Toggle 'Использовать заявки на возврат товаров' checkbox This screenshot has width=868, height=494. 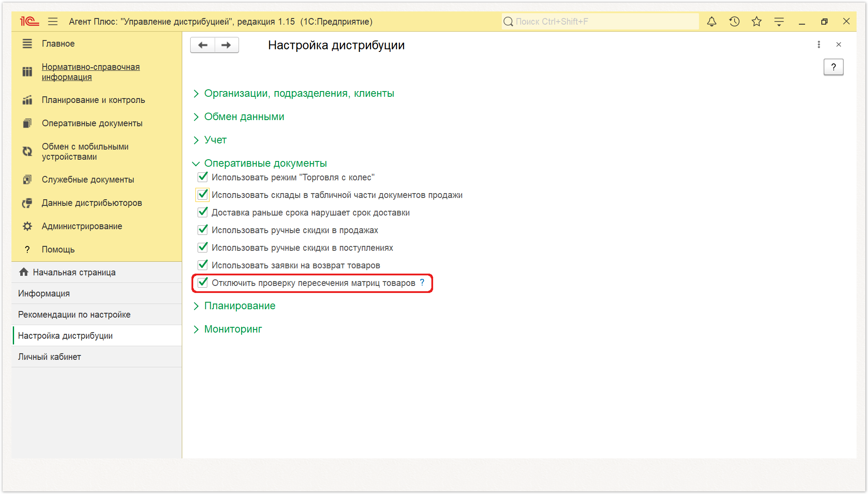click(x=202, y=265)
